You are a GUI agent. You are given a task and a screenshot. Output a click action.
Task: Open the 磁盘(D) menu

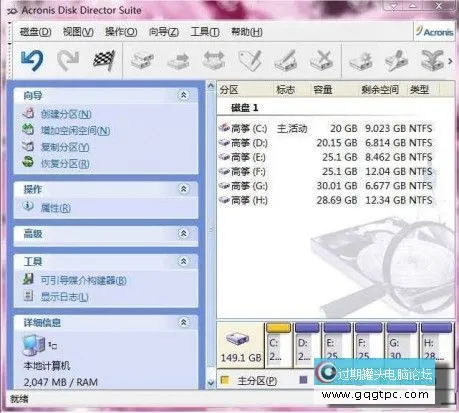click(x=35, y=32)
